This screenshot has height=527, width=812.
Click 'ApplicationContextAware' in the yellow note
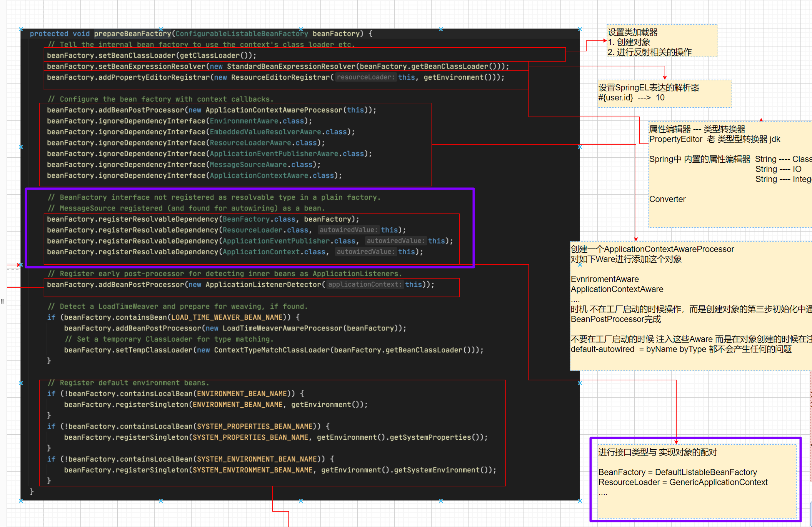point(617,289)
